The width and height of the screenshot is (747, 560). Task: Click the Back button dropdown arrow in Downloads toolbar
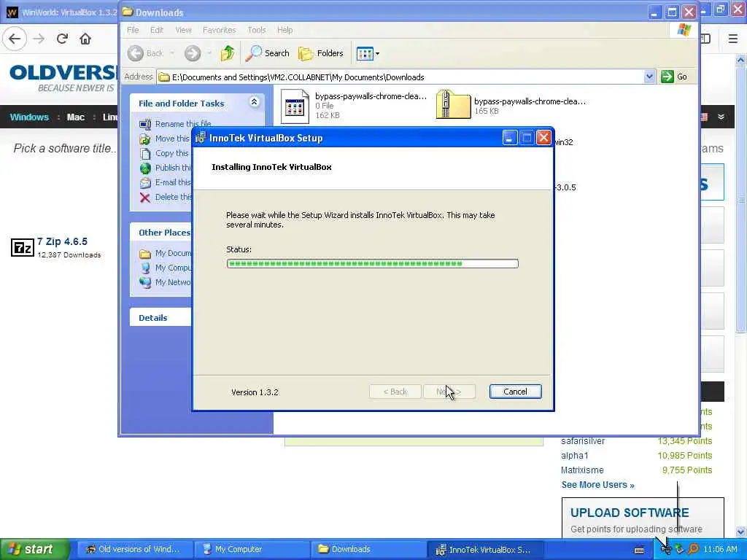172,53
